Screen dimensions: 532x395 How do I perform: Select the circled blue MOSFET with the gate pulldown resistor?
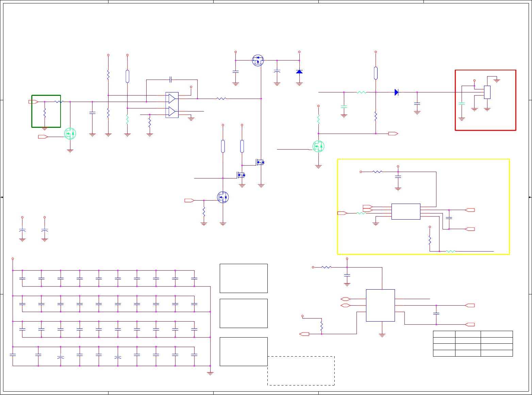coord(223,197)
